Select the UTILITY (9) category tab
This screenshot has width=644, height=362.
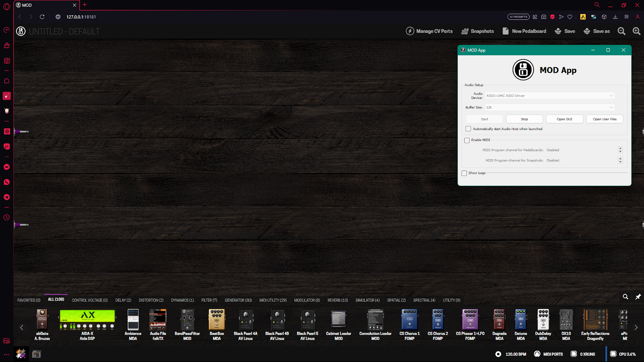click(451, 300)
